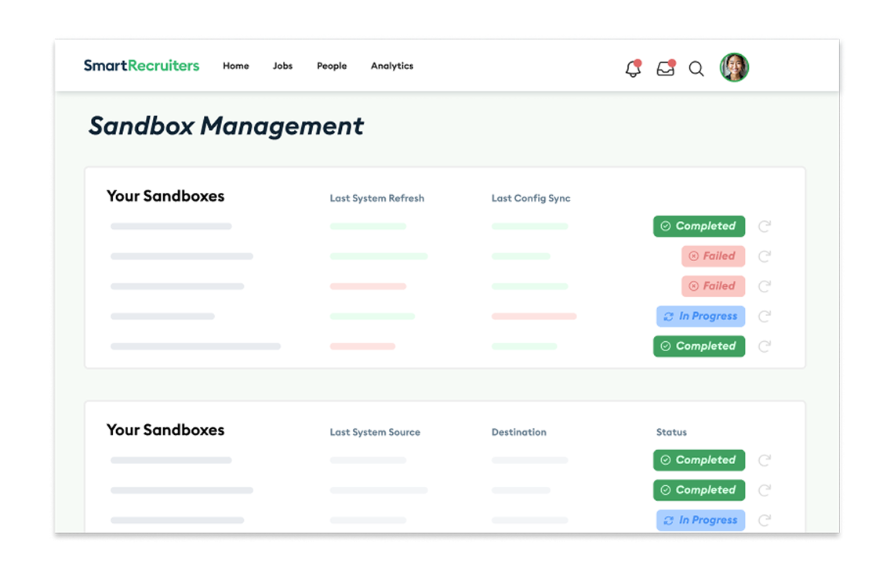Click the Last Config Sync column header
883x588 pixels.
pos(531,198)
